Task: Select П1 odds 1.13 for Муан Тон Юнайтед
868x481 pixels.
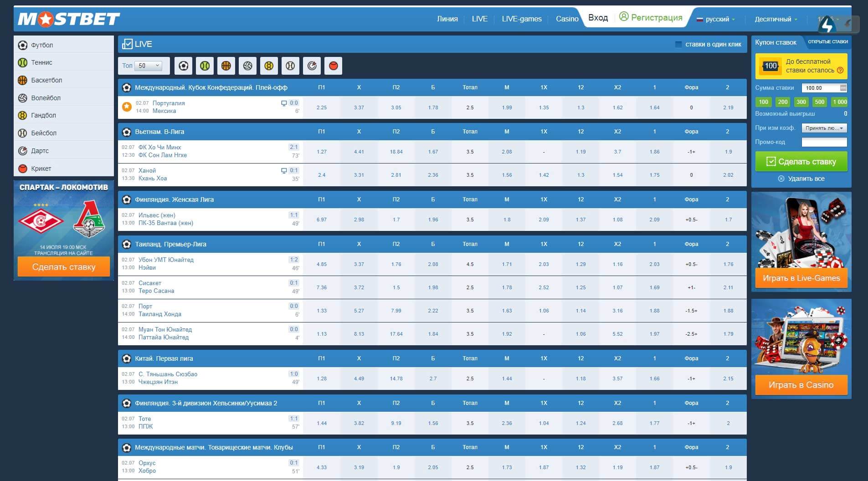Action: point(322,334)
